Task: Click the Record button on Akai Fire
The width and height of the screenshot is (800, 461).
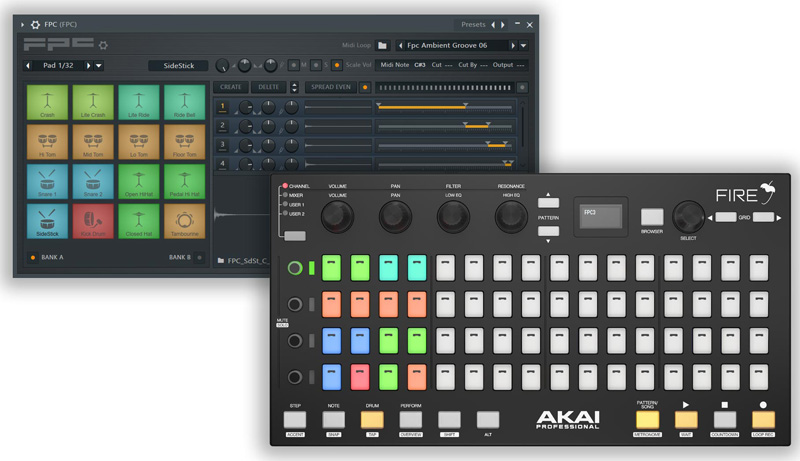Action: coord(763,420)
